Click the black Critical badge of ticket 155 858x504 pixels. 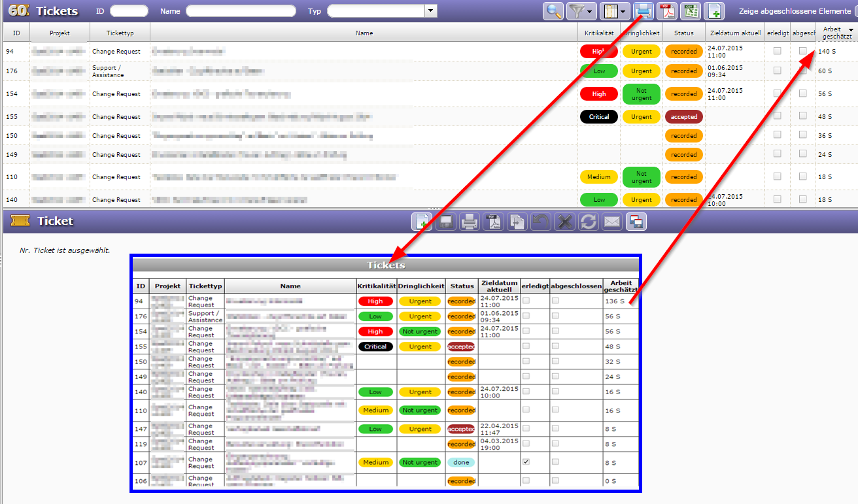click(599, 116)
